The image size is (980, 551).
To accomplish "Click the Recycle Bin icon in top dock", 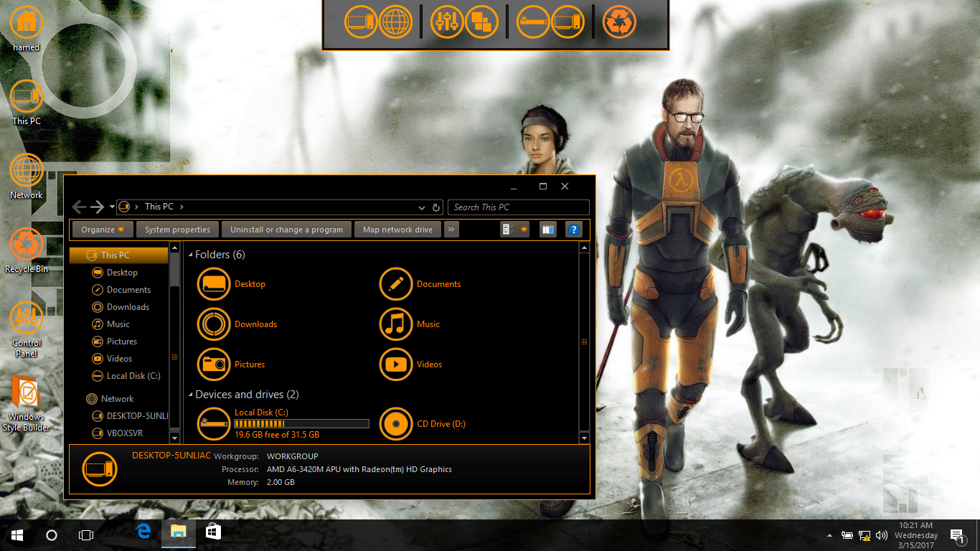I will 618,22.
